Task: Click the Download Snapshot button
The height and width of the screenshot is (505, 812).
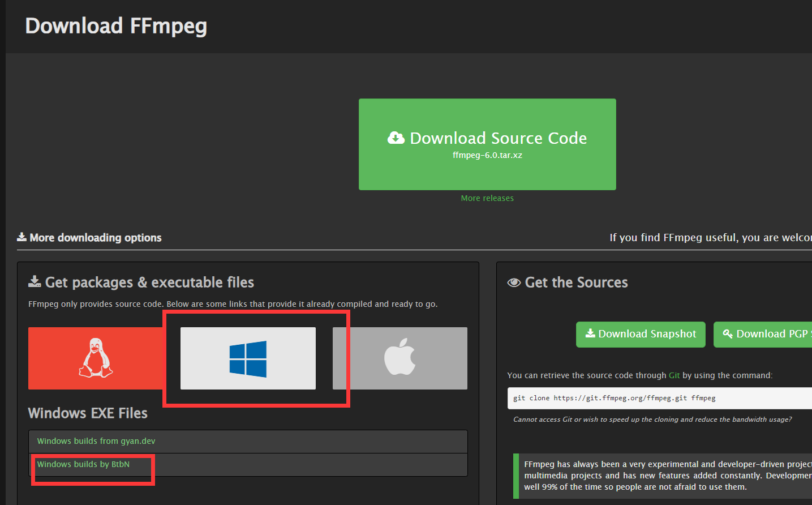Action: 641,334
